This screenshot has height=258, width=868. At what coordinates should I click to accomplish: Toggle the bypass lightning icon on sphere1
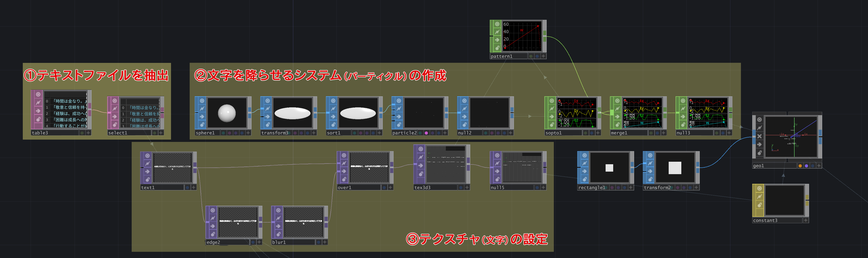pos(202,108)
